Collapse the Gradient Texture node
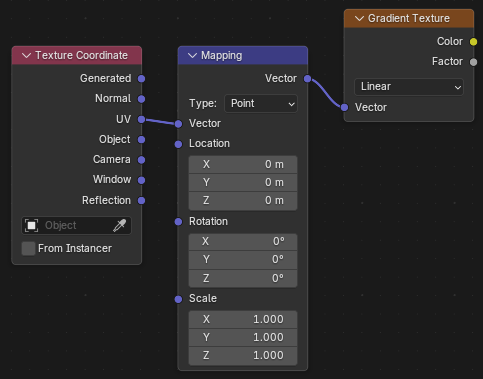483x379 pixels. 359,18
